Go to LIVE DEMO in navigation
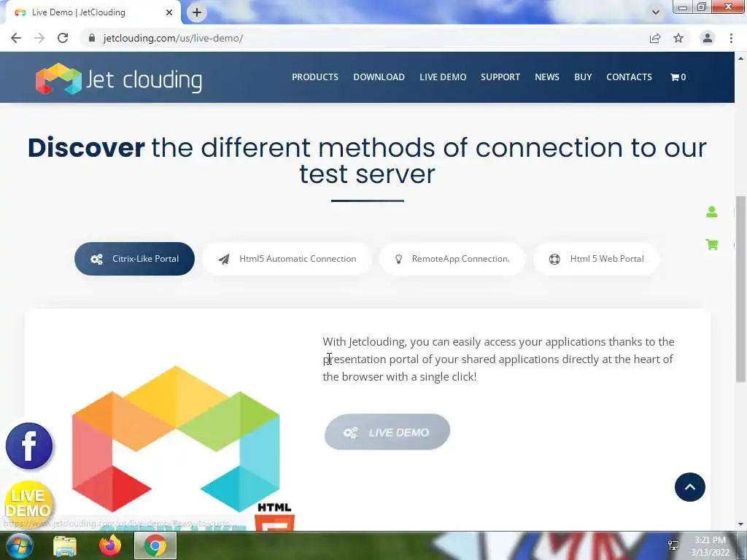This screenshot has height=560, width=747. click(443, 77)
